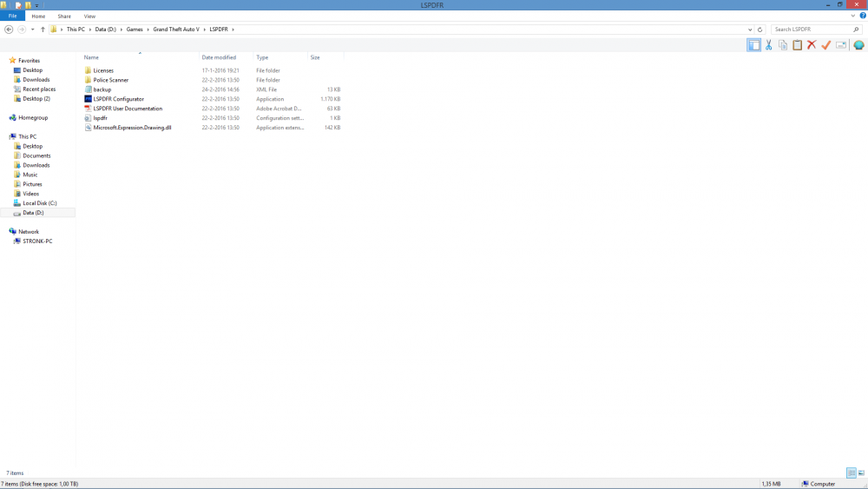
Task: Expand the chevron after LSPDFR breadcrumb
Action: [233, 30]
